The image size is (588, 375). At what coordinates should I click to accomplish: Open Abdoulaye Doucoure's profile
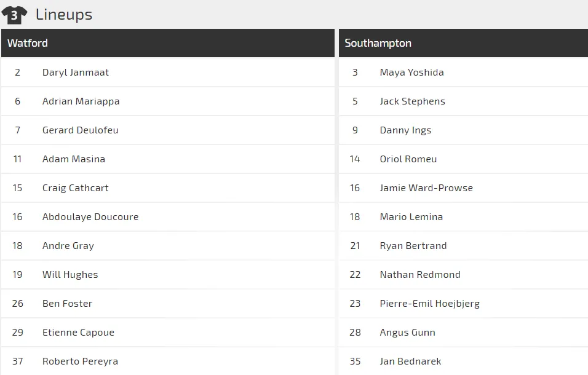(x=90, y=217)
